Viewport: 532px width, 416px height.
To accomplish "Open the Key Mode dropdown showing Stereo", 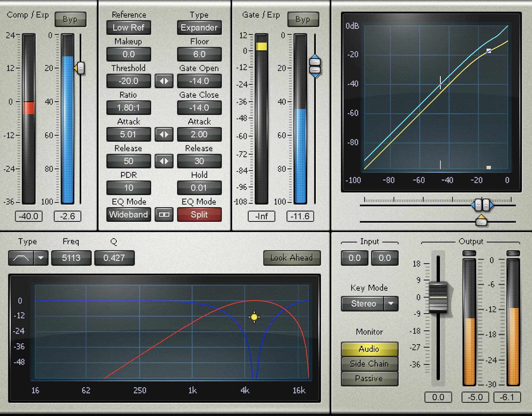I will tap(392, 304).
